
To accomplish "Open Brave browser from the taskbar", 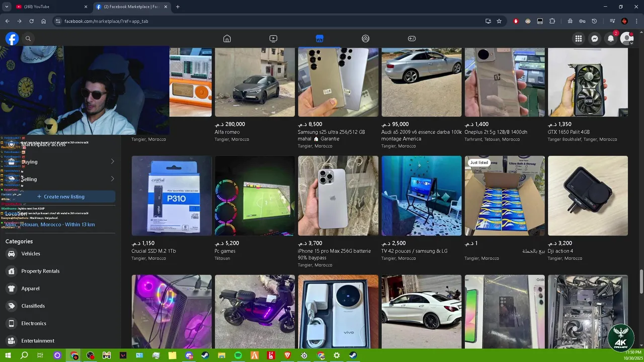I will [287, 355].
